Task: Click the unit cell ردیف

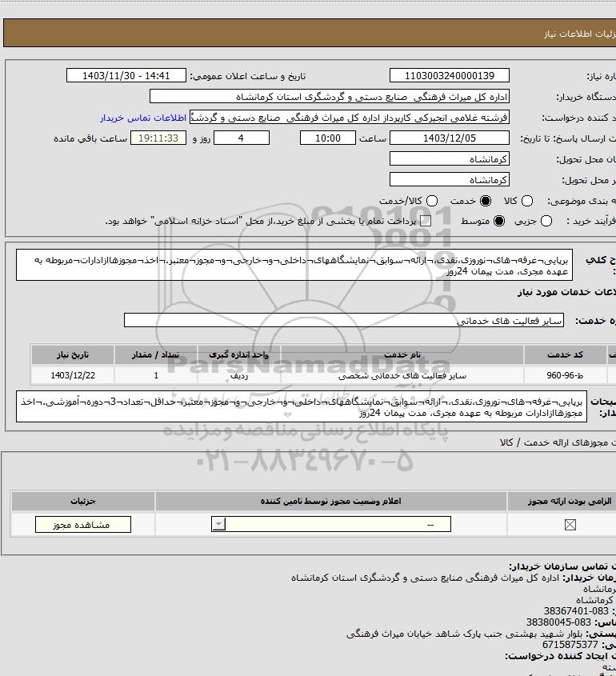Action: (239, 375)
